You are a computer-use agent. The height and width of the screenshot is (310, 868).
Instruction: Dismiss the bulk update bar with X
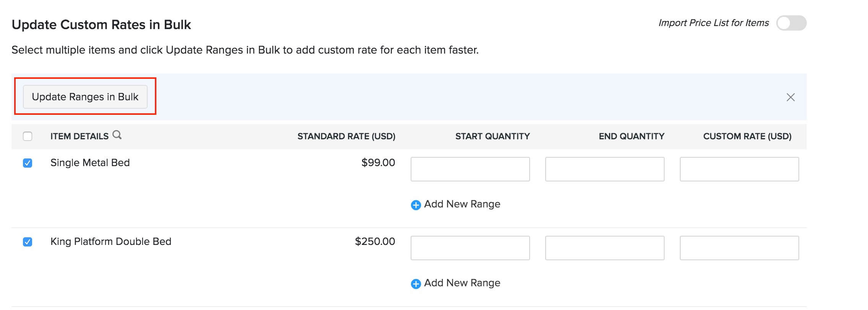pos(790,97)
